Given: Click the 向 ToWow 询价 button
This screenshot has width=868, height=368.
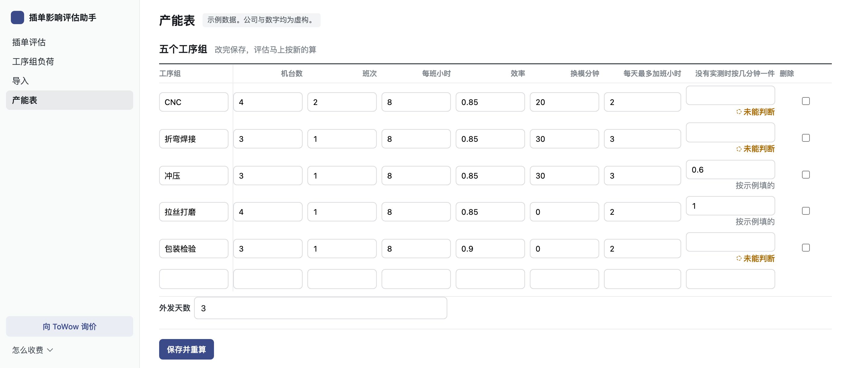Looking at the screenshot, I should 69,326.
